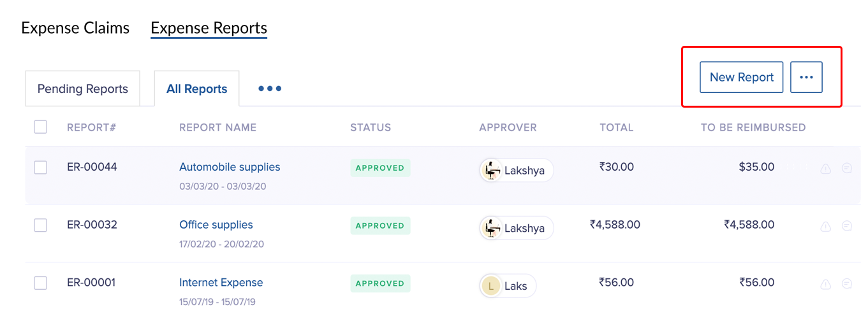
Task: Switch to the Pending Reports tab
Action: pos(83,89)
